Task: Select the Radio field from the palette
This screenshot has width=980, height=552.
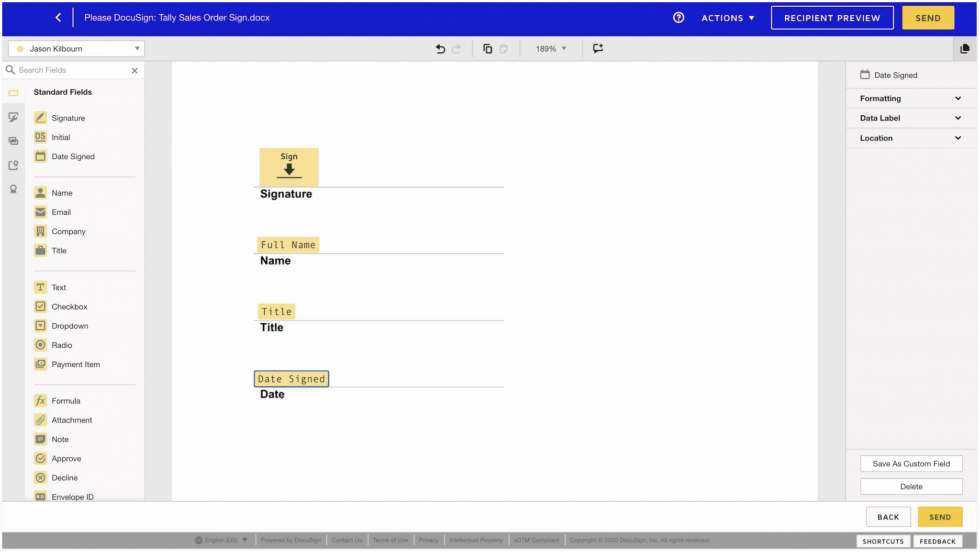Action: (62, 345)
